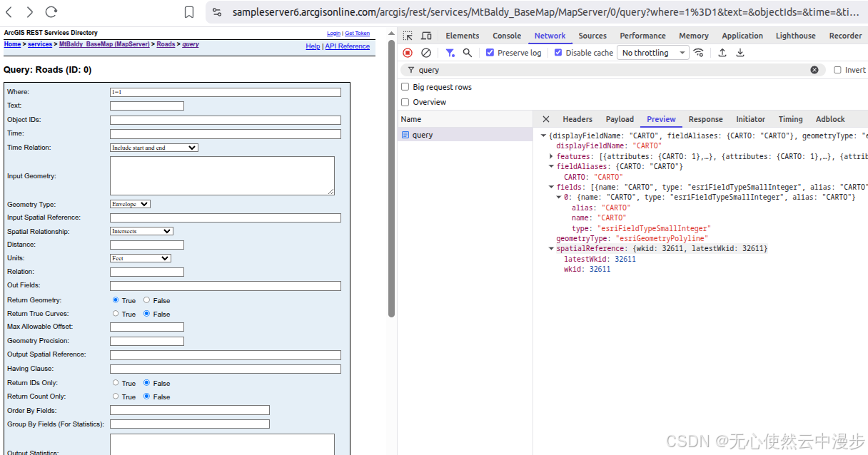Image resolution: width=868 pixels, height=455 pixels.
Task: Switch to the Console panel tab
Action: [507, 36]
